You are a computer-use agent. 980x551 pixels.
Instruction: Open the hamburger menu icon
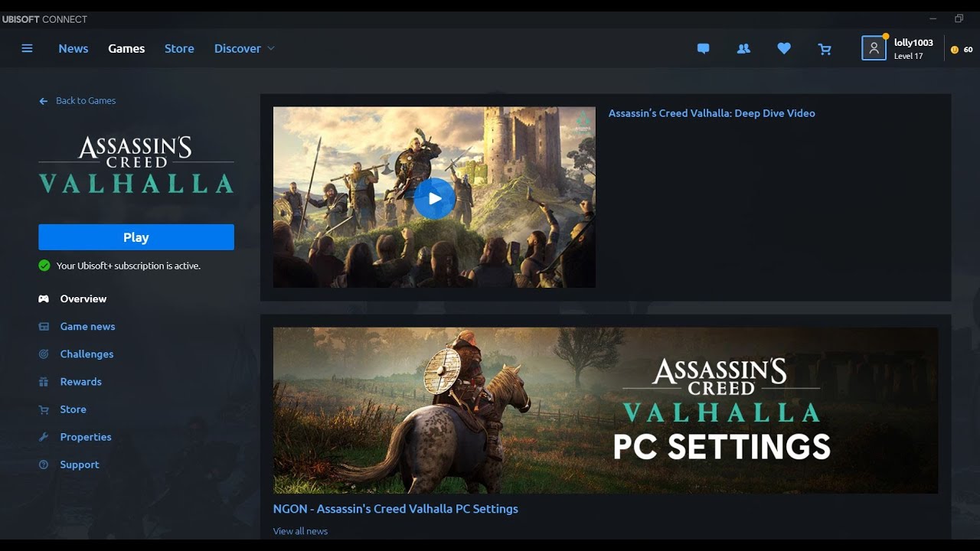(27, 48)
